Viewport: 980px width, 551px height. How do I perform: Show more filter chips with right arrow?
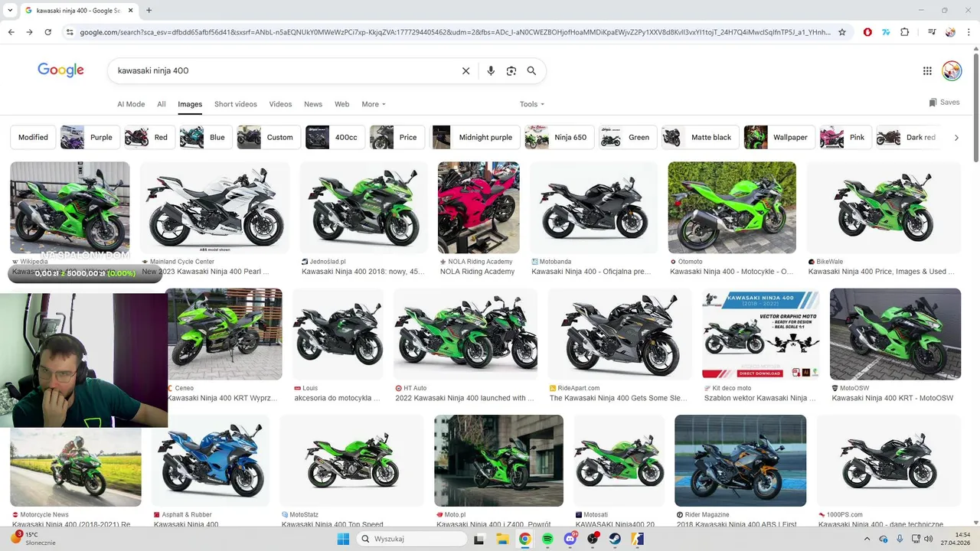pyautogui.click(x=956, y=138)
